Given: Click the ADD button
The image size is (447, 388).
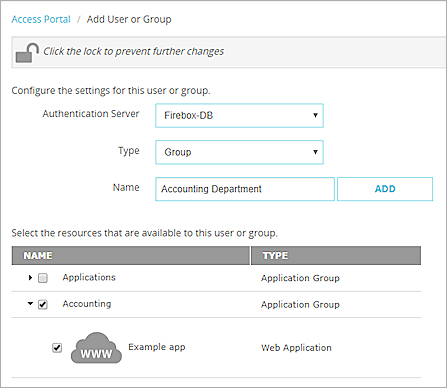Looking at the screenshot, I should click(385, 189).
